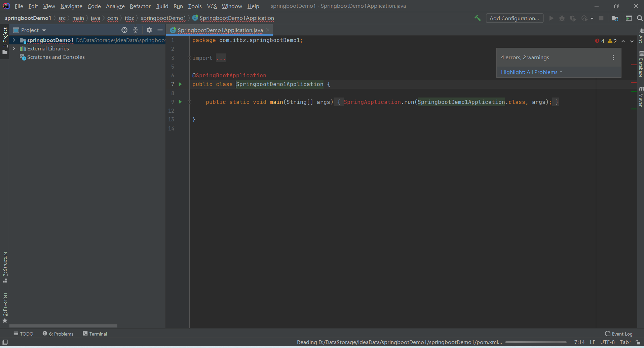Expand the springbootDemo1 project tree node
Screen dimensions: 644x348
14,40
